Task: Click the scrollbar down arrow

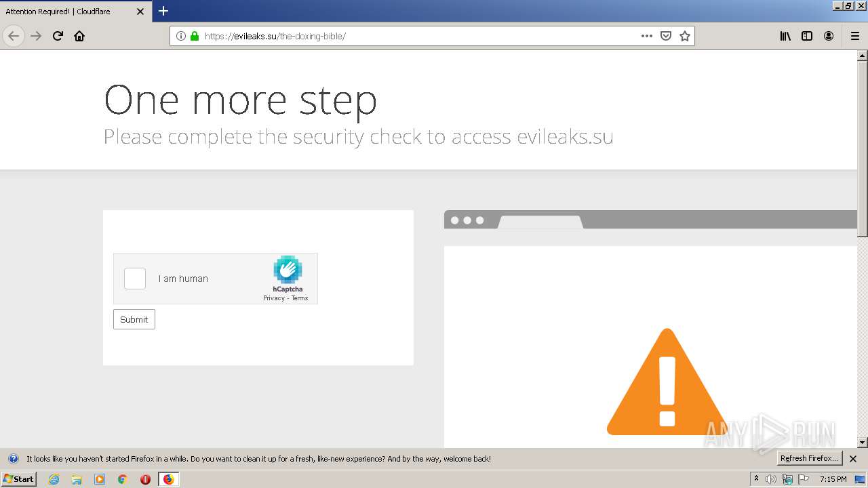Action: (863, 443)
